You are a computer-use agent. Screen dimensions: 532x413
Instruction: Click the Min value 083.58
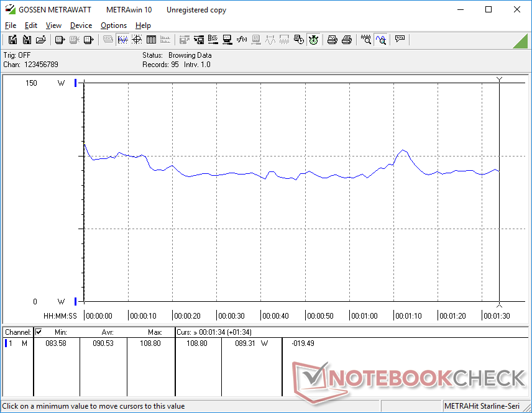click(x=56, y=343)
